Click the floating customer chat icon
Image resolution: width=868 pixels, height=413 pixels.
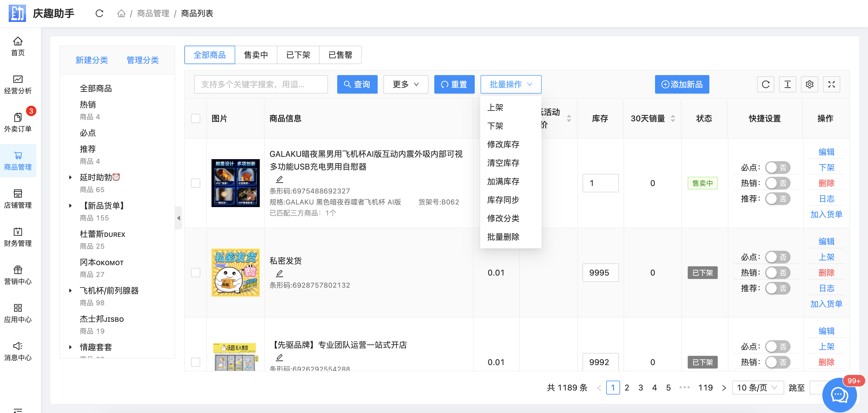pyautogui.click(x=839, y=395)
